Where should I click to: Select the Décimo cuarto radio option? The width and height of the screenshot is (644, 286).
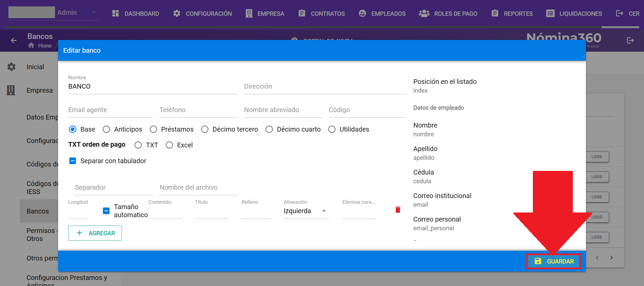[269, 129]
